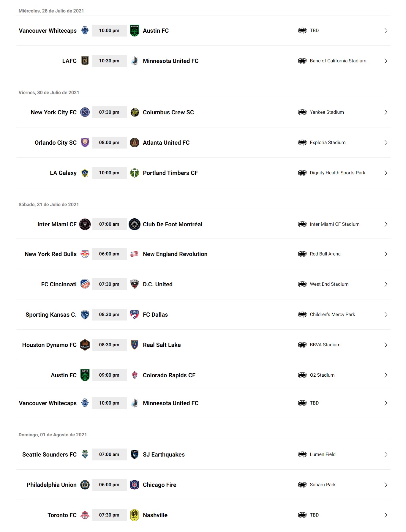Click the Dignity Health Sports Park venue
Image resolution: width=406 pixels, height=532 pixels.
[x=337, y=173]
